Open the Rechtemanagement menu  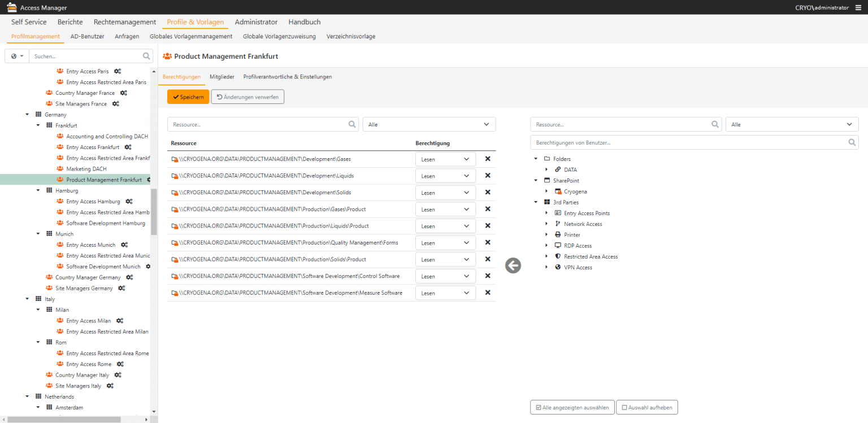124,22
